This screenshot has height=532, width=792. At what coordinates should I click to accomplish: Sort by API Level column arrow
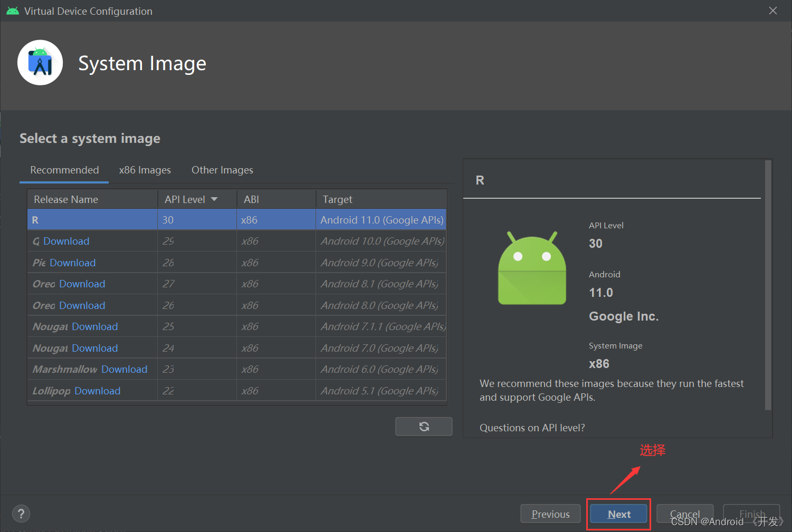(x=214, y=199)
